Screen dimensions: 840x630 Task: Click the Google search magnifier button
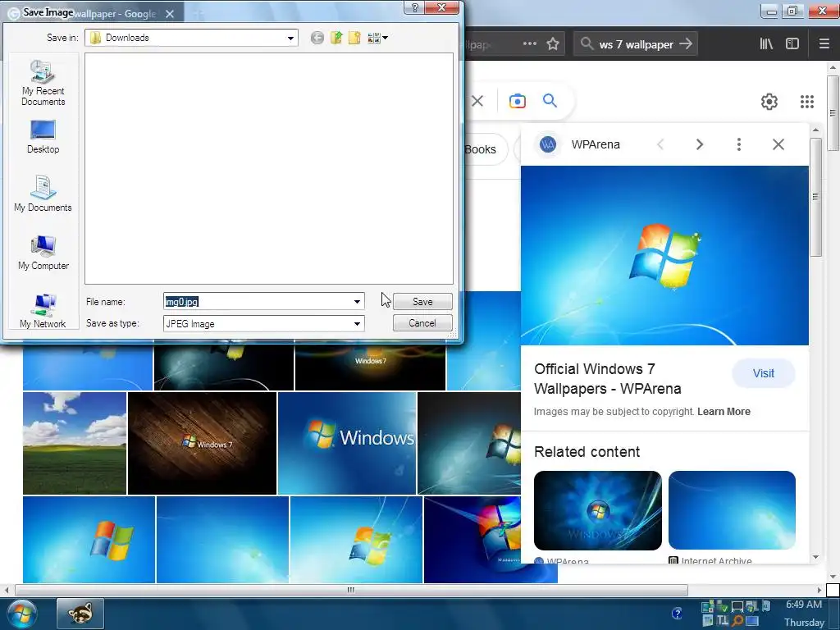550,100
